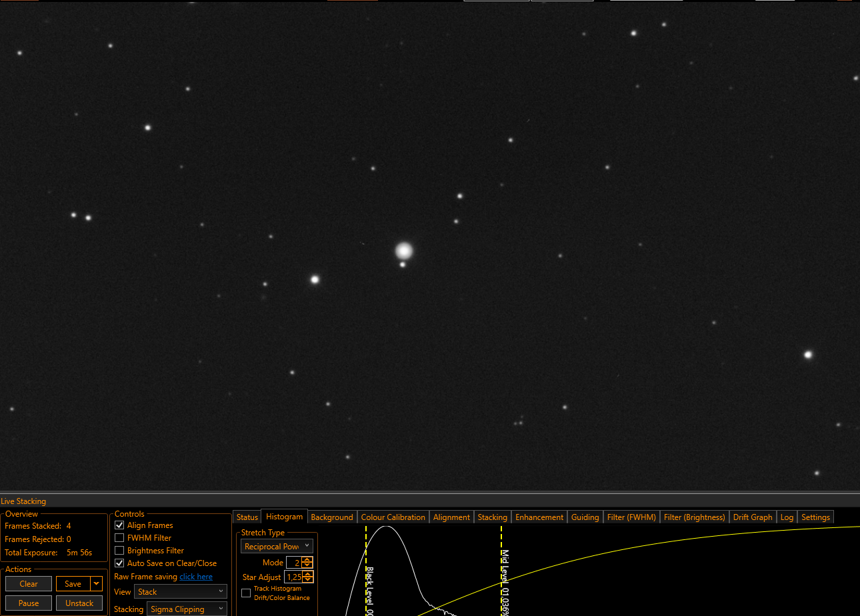Enable the FWHM Filter checkbox
The width and height of the screenshot is (860, 616).
pyautogui.click(x=120, y=538)
